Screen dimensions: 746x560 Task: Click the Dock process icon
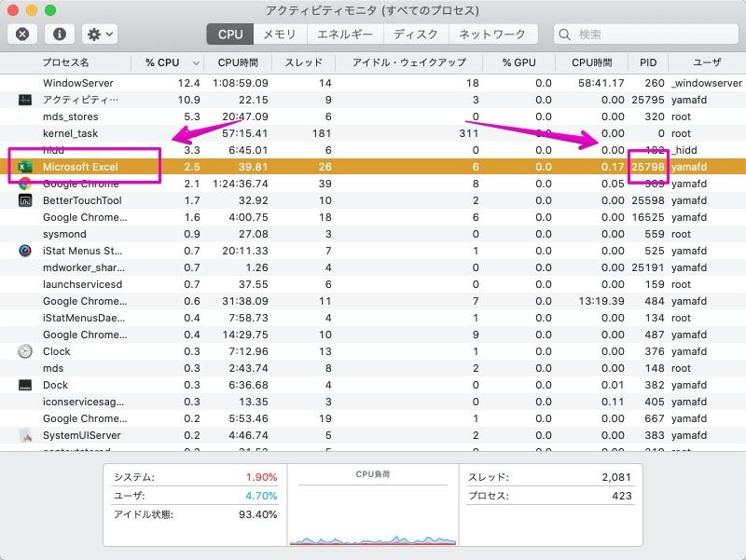tap(25, 385)
